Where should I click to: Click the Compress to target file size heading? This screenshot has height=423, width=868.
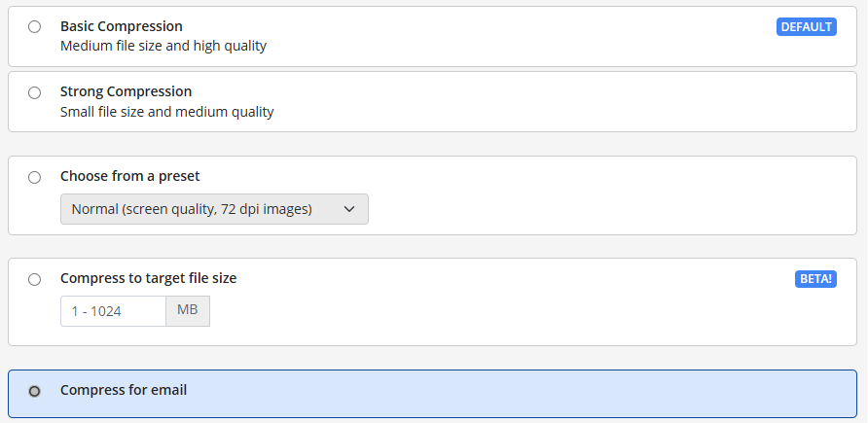[148, 278]
